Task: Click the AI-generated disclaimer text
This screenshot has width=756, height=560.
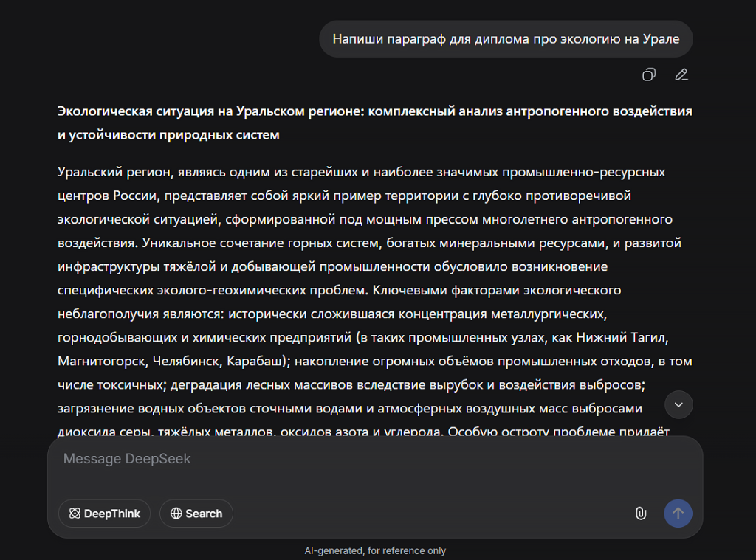Action: (377, 550)
